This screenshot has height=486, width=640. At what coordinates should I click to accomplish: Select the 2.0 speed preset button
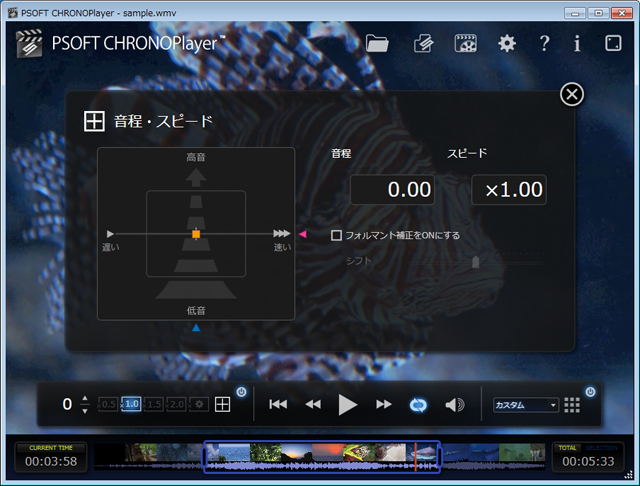tap(176, 404)
